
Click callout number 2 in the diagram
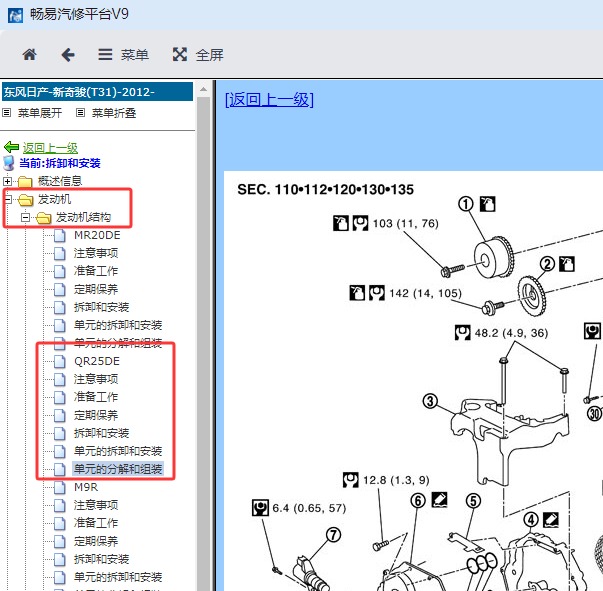(x=547, y=264)
